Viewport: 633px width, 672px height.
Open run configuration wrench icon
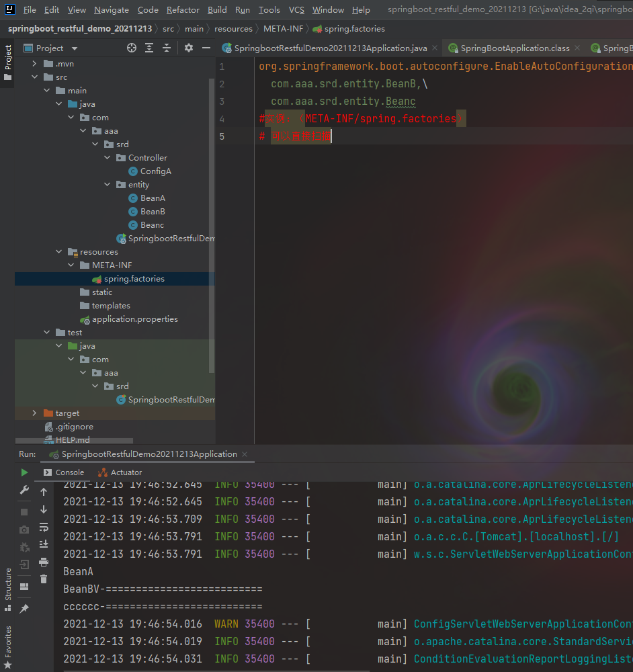pos(24,491)
